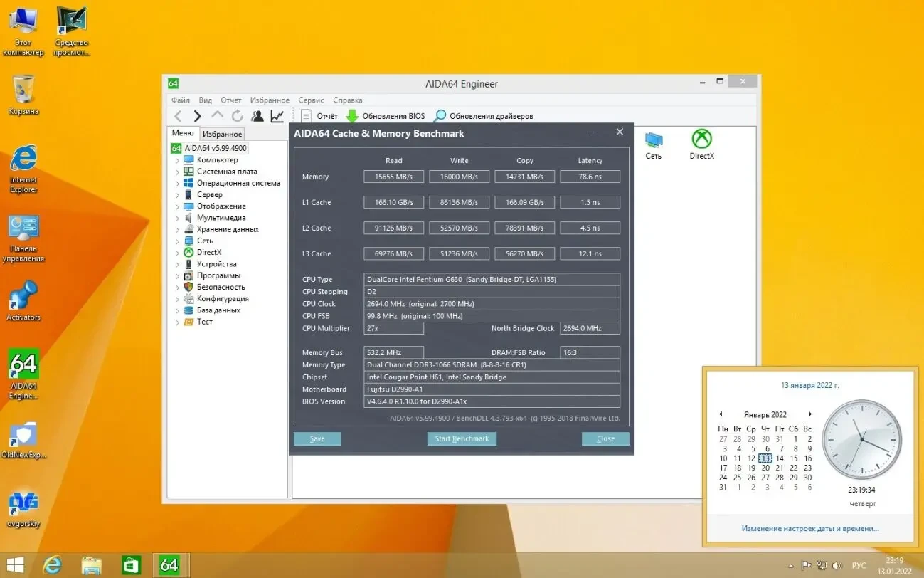Expand the Системная плата tree node

[178, 172]
